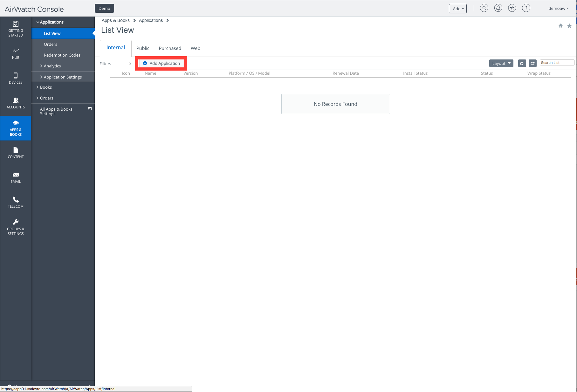Bookmark this page with the grey star
577x392 pixels.
pyautogui.click(x=569, y=26)
